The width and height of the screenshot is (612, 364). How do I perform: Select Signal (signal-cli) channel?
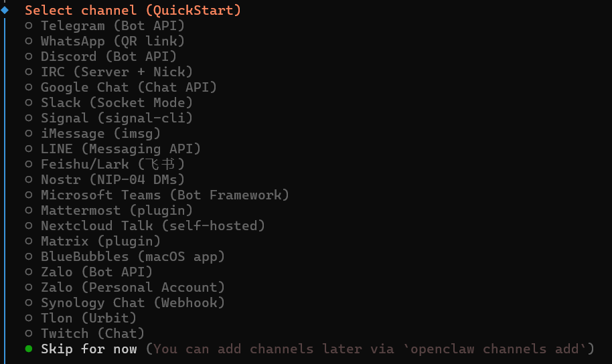coord(117,118)
